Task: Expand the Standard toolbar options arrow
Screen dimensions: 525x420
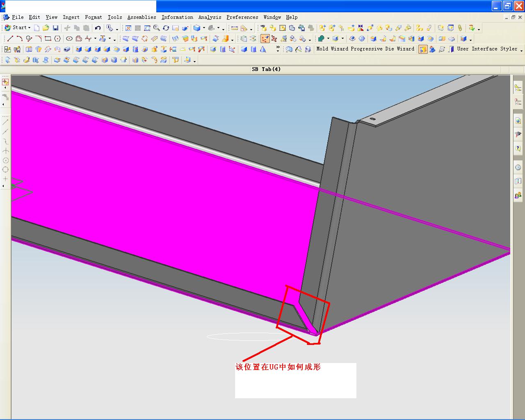Action: (117, 29)
